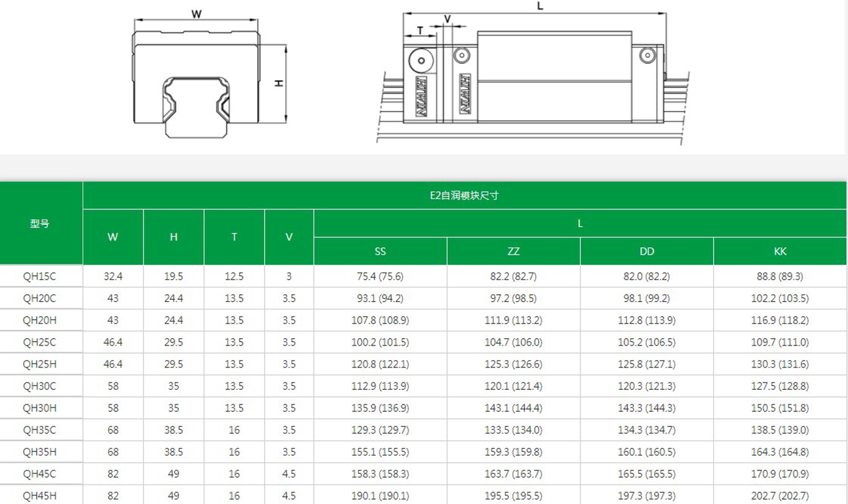Select the QH30H model row label
This screenshot has height=504, width=848.
coord(40,408)
